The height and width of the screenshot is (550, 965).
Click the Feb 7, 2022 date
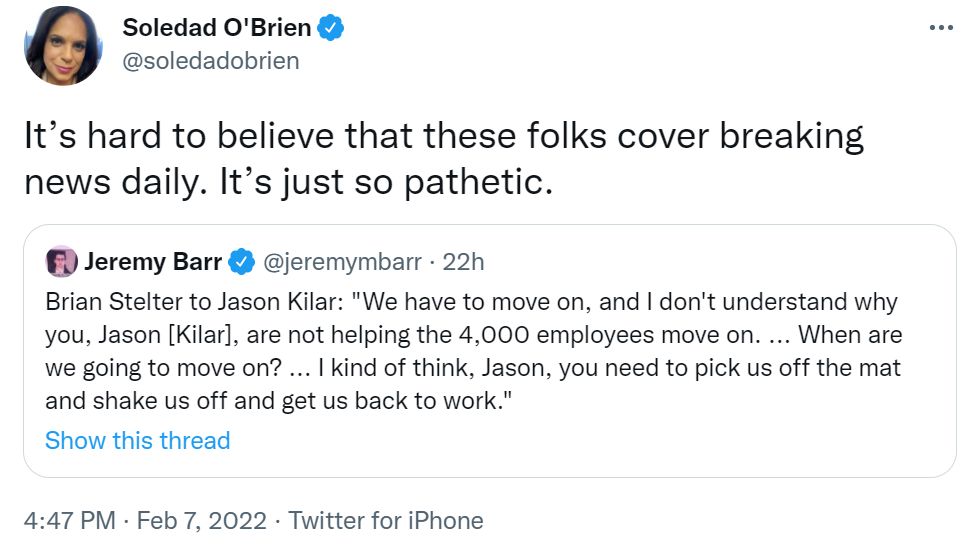[x=201, y=521]
